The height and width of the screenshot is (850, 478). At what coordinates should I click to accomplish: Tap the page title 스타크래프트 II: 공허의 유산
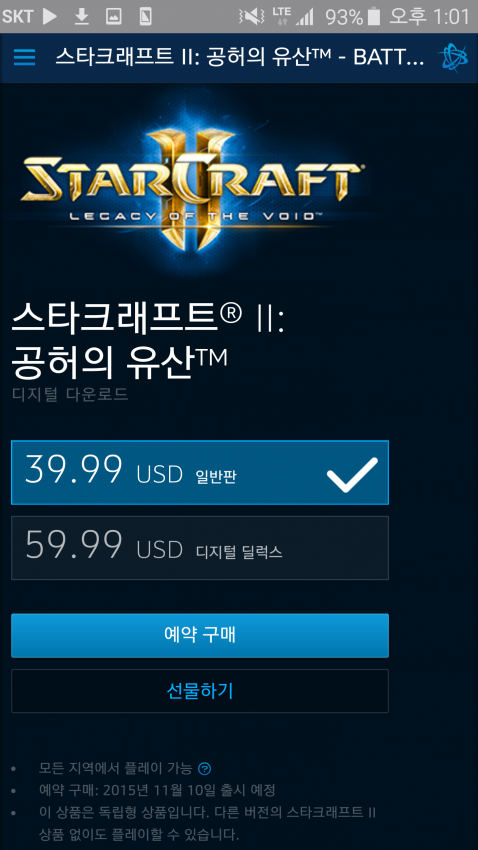tap(240, 57)
